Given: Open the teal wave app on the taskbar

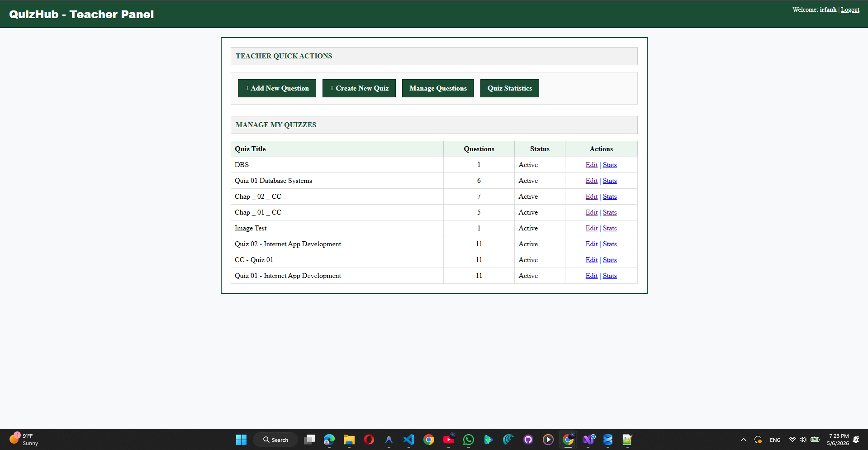Looking at the screenshot, I should click(508, 440).
